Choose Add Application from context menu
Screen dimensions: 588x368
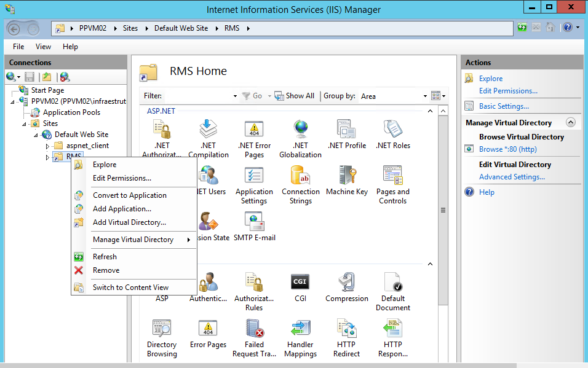point(134,209)
